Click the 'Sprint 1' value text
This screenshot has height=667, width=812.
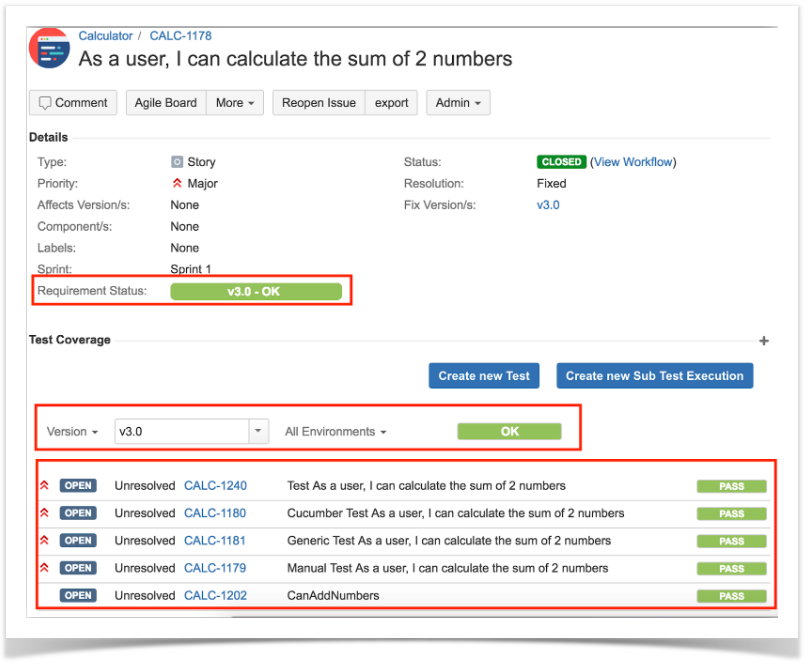coord(191,269)
